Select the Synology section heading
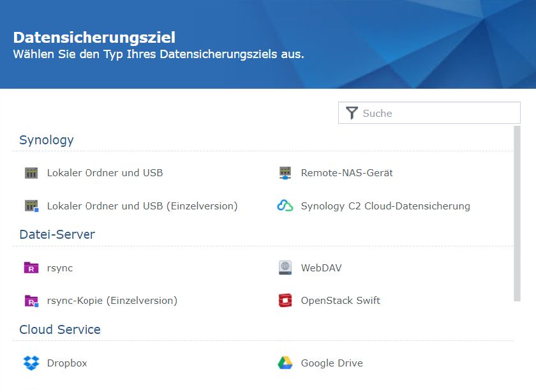This screenshot has width=536, height=392. pos(46,140)
